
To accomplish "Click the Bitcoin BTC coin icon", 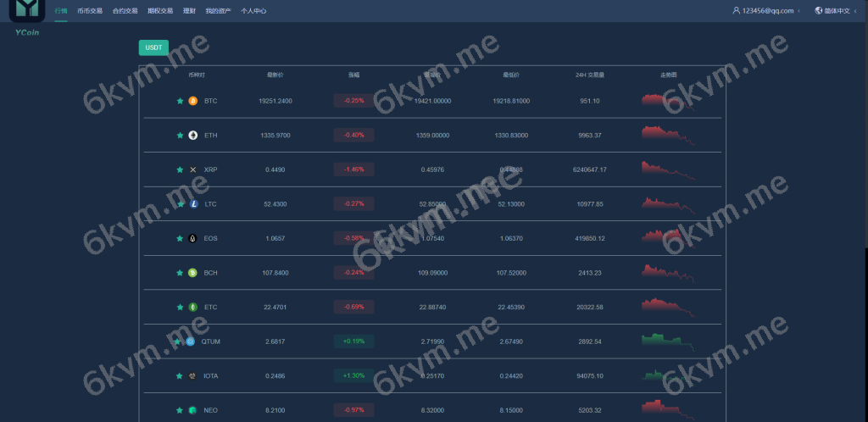I will (193, 101).
